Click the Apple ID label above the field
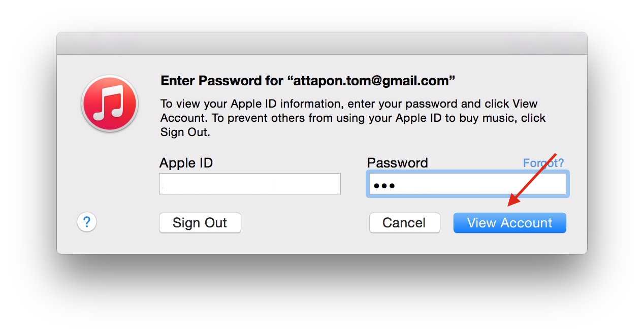 click(x=186, y=163)
